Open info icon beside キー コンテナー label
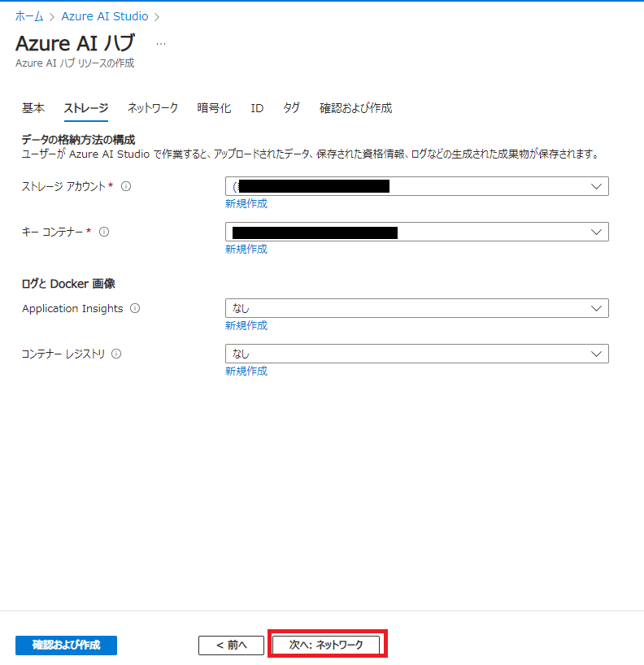644x665 pixels. coord(104,232)
